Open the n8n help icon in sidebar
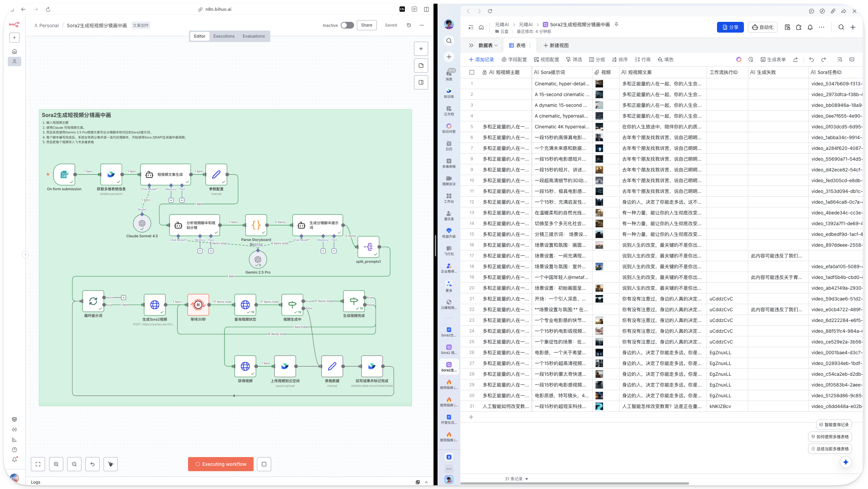 [x=14, y=450]
